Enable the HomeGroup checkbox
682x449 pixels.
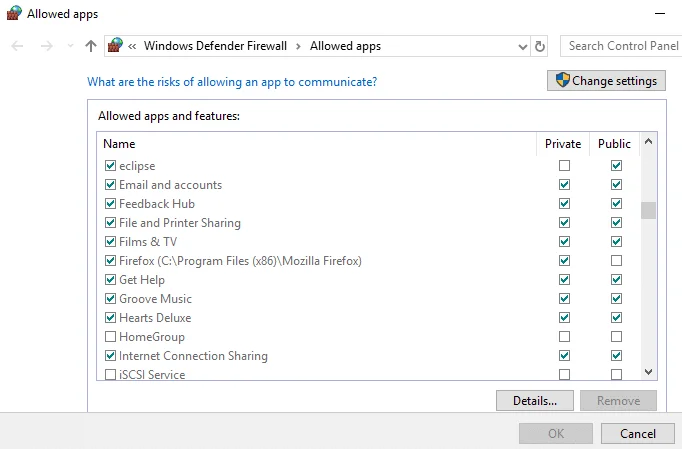tap(110, 336)
